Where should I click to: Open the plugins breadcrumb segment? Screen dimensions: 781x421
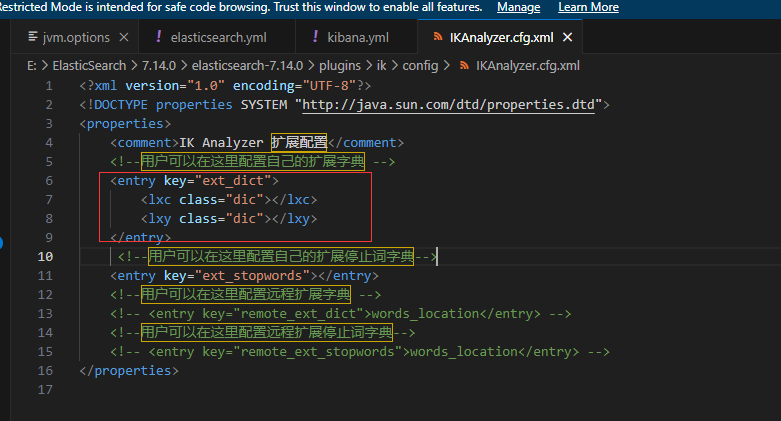(340, 65)
